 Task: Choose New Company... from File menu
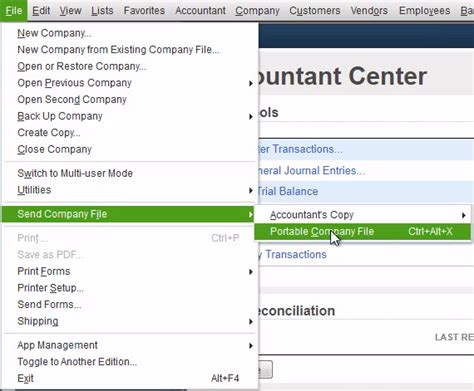coord(129,33)
